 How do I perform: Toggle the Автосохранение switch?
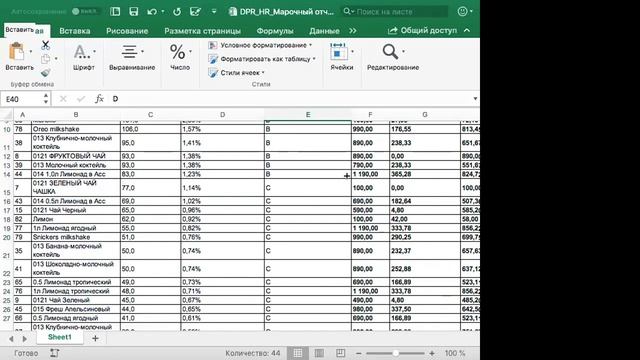[85, 11]
